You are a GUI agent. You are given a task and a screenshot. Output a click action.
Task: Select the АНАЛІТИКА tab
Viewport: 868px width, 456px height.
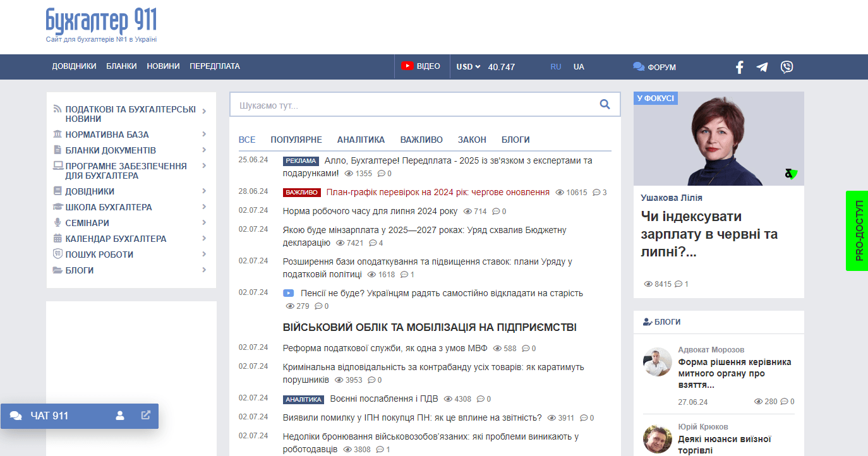coord(361,140)
